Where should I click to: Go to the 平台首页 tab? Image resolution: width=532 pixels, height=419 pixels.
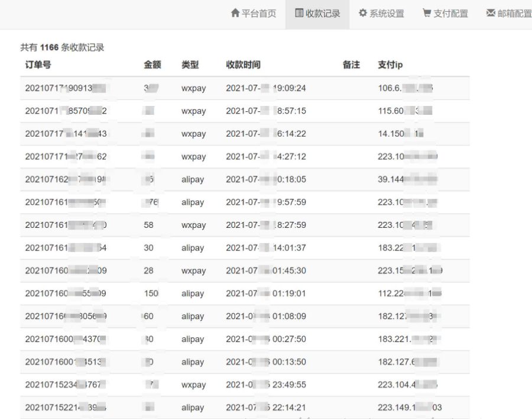tap(259, 14)
